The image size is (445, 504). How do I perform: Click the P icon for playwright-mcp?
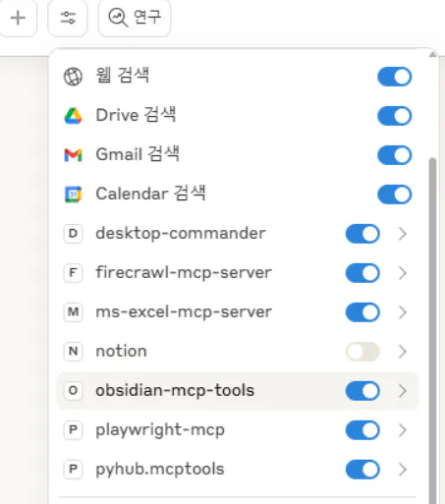pos(73,429)
